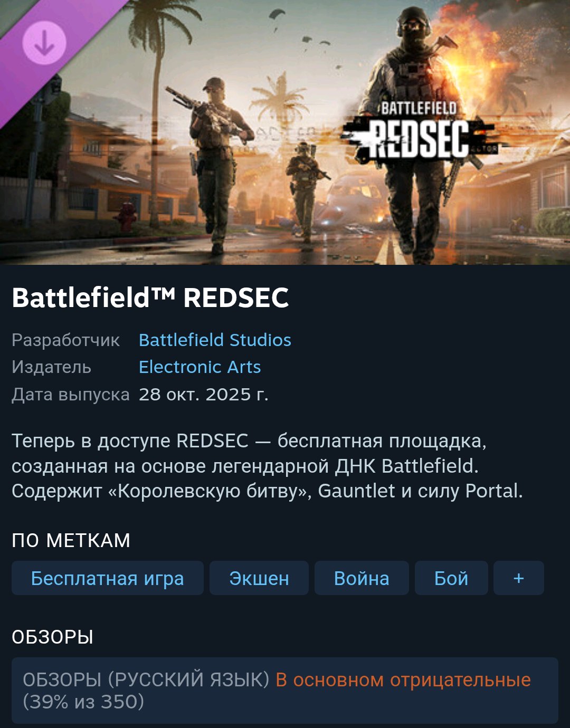The width and height of the screenshot is (570, 728).
Task: Click the ПО МЕТКАМ section heading
Action: coord(71,541)
